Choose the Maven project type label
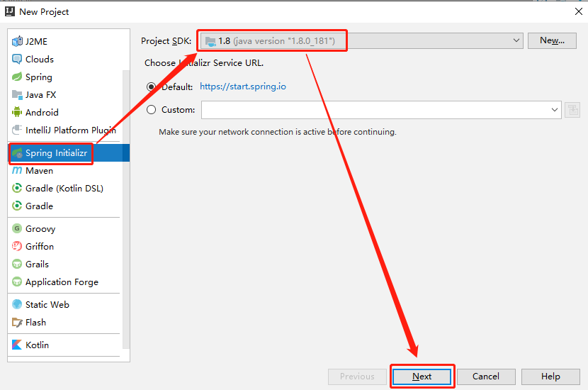 coord(40,171)
